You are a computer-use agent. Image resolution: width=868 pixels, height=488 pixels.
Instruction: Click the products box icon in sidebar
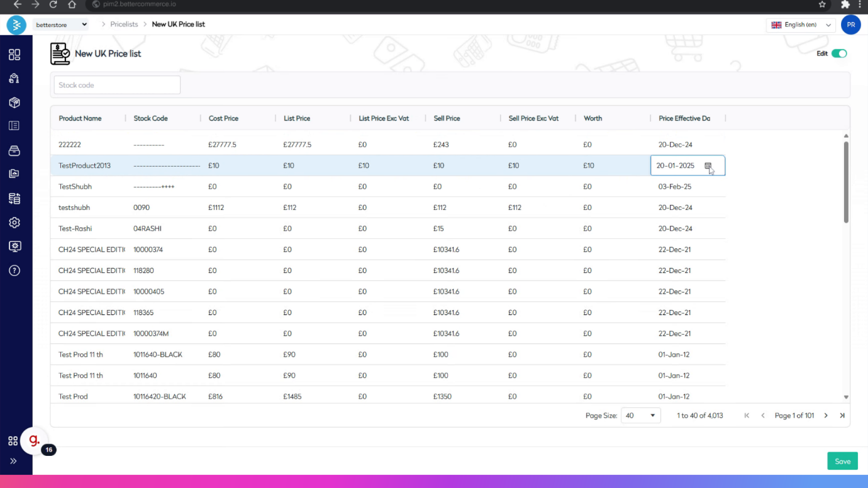14,103
